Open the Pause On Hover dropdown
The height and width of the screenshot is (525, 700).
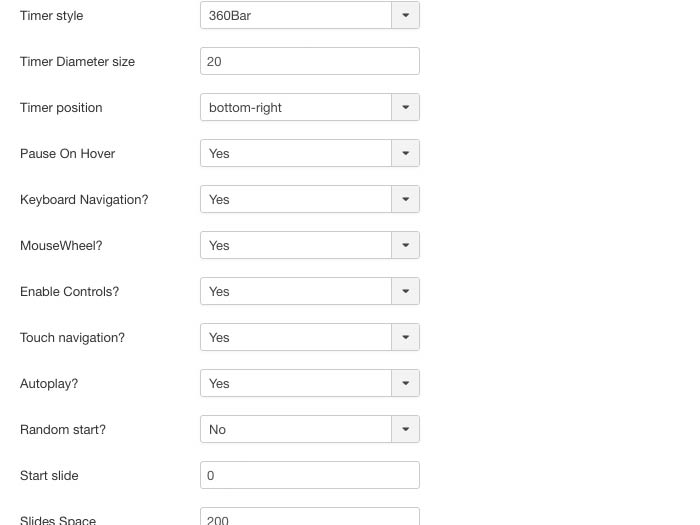(296, 153)
